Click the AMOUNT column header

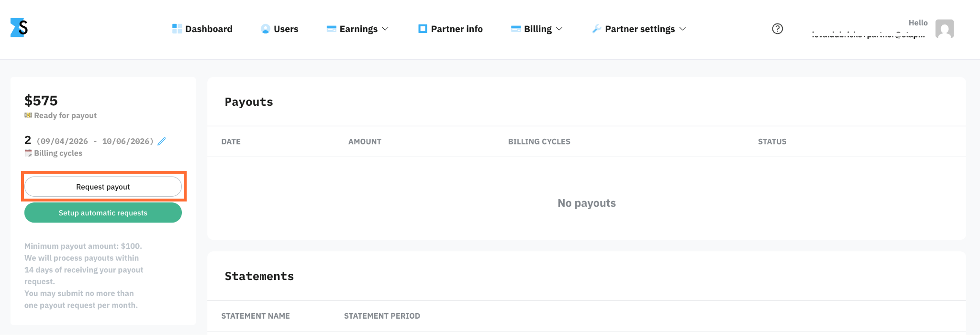pos(365,142)
